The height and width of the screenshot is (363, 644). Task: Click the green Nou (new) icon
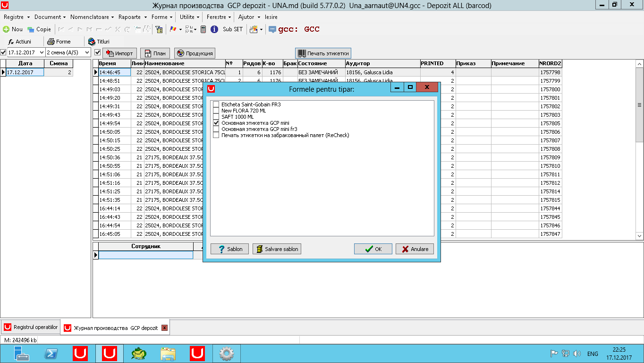pyautogui.click(x=6, y=29)
